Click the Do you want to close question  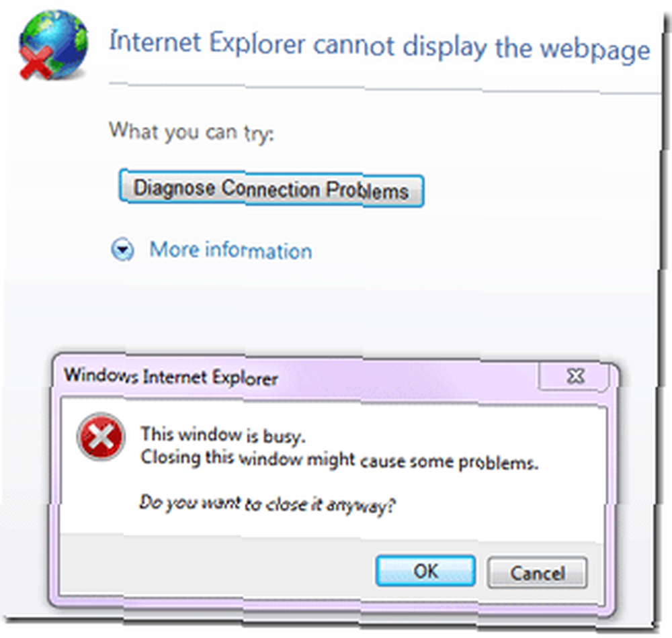(x=267, y=504)
